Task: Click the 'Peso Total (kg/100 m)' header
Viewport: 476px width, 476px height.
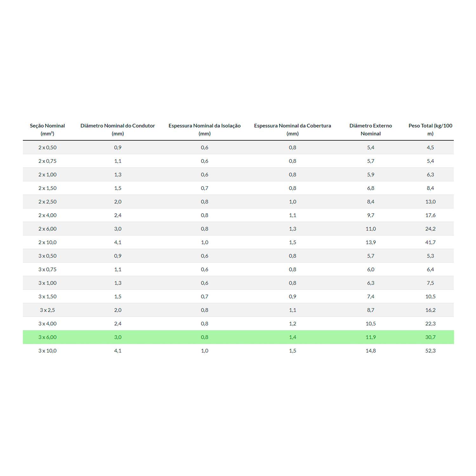Action: (x=430, y=129)
